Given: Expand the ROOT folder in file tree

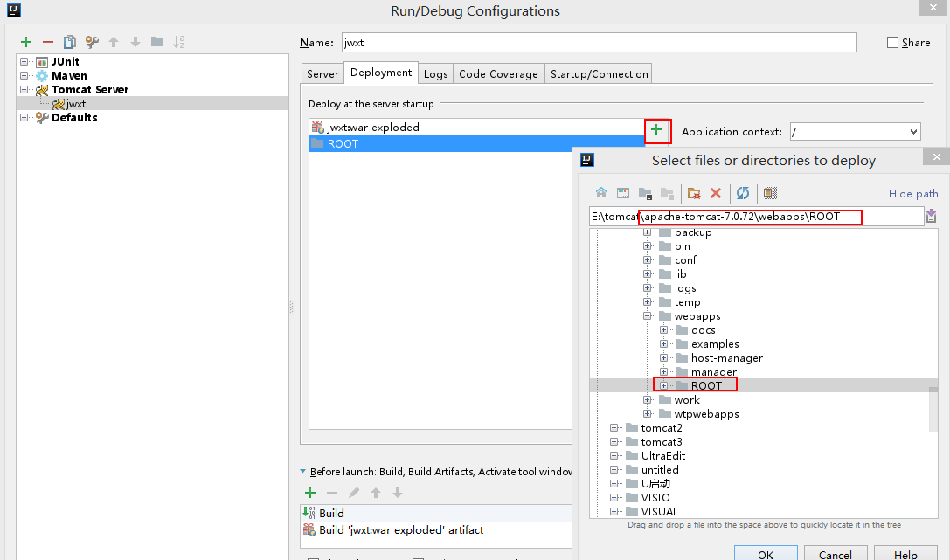Looking at the screenshot, I should click(664, 385).
